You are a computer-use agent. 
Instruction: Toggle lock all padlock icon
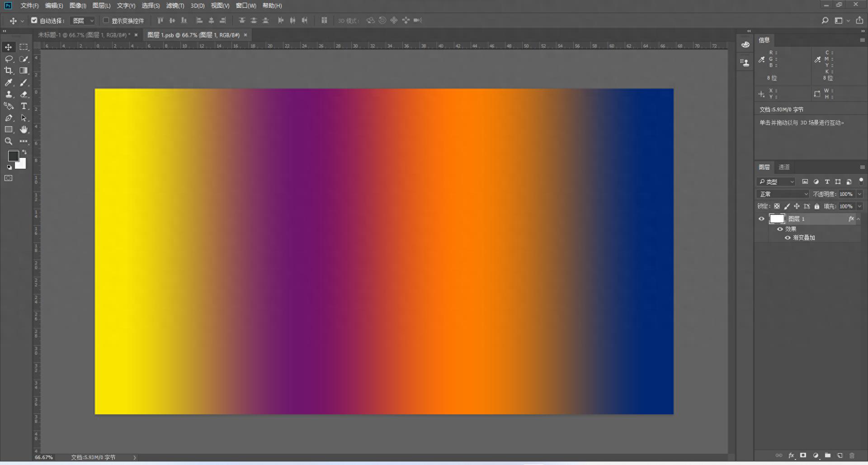click(x=817, y=206)
